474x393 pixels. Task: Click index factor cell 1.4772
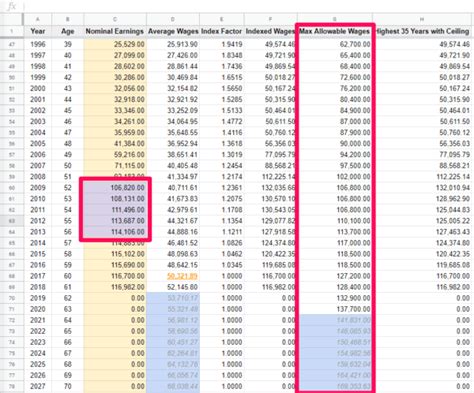pos(222,121)
